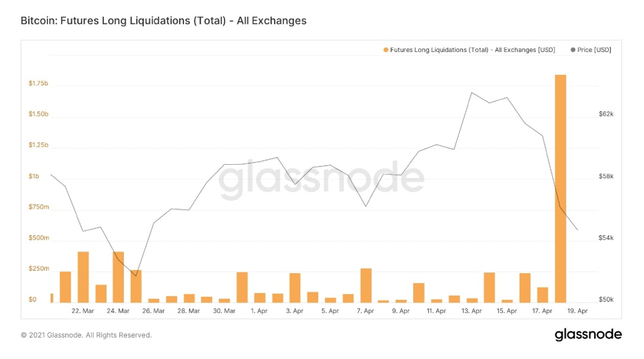Image resolution: width=644 pixels, height=359 pixels.
Task: Select the 19. Apr date label
Action: 577,311
